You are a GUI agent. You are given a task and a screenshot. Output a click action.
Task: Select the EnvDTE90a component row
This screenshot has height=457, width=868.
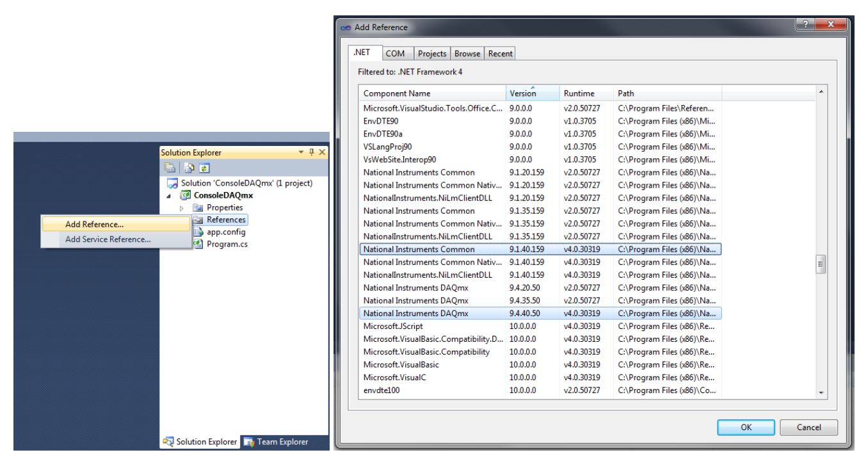point(540,134)
